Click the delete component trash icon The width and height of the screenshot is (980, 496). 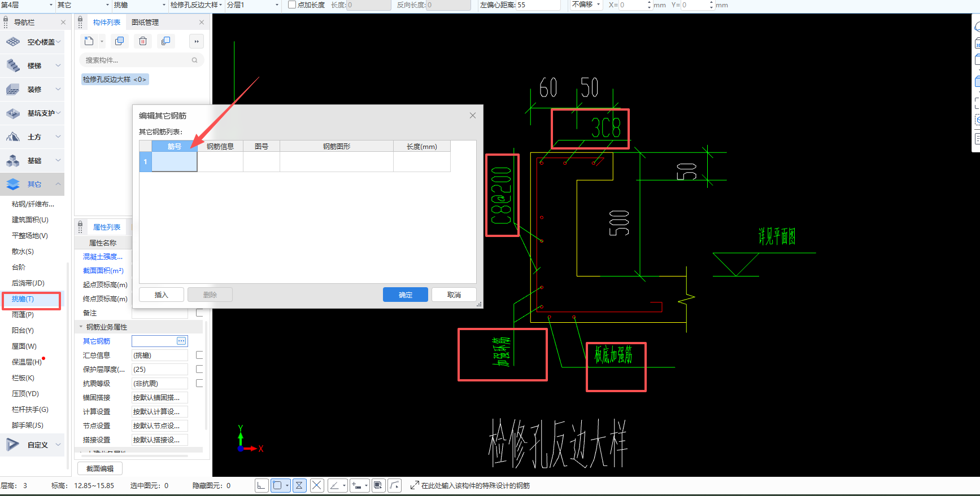(x=143, y=41)
